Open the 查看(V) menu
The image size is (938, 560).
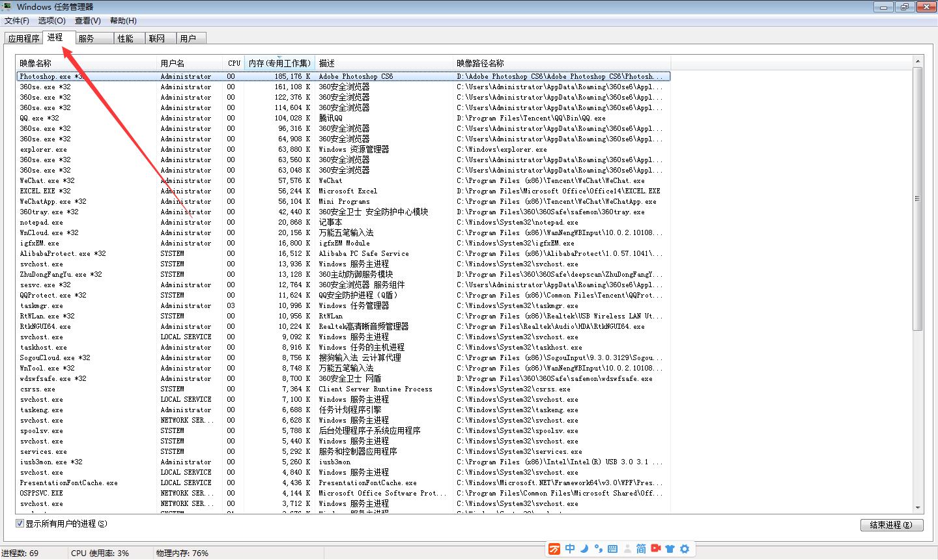coord(88,21)
